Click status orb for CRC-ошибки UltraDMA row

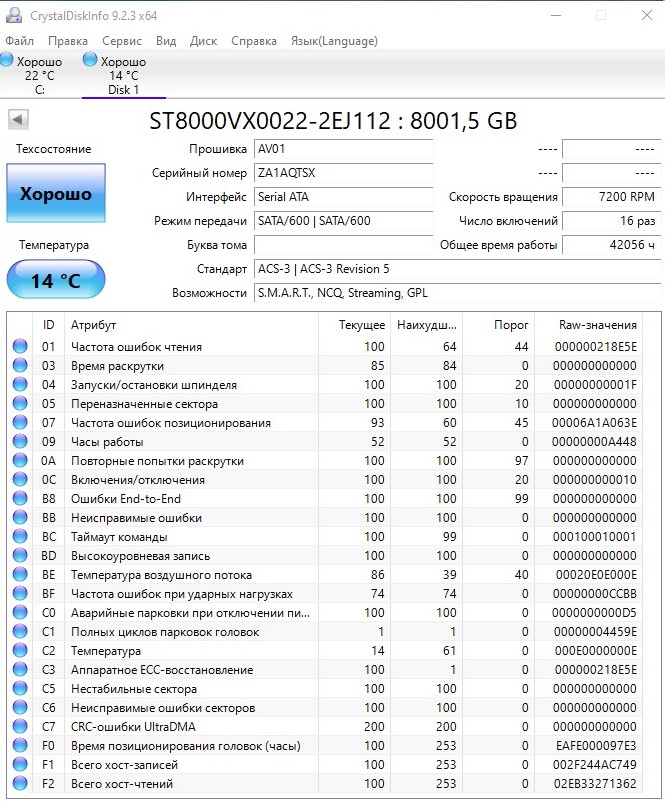click(x=20, y=727)
